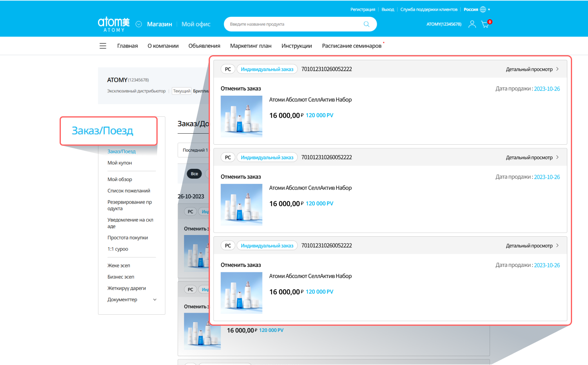This screenshot has width=588, height=365.
Task: Open Расписание семинаров menu item
Action: [x=352, y=46]
